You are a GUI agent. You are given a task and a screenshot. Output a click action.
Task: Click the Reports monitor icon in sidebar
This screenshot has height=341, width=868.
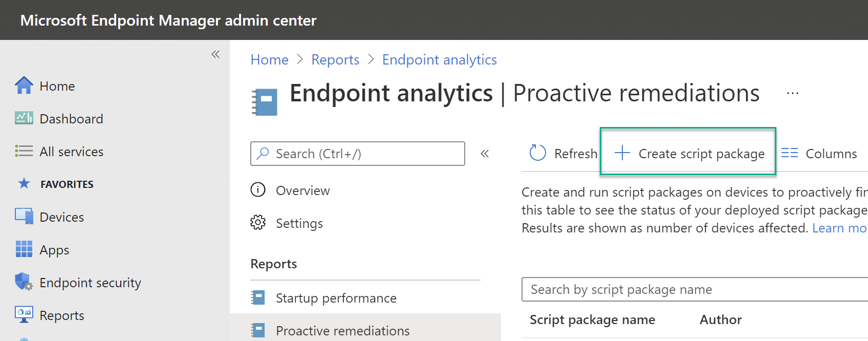click(24, 314)
